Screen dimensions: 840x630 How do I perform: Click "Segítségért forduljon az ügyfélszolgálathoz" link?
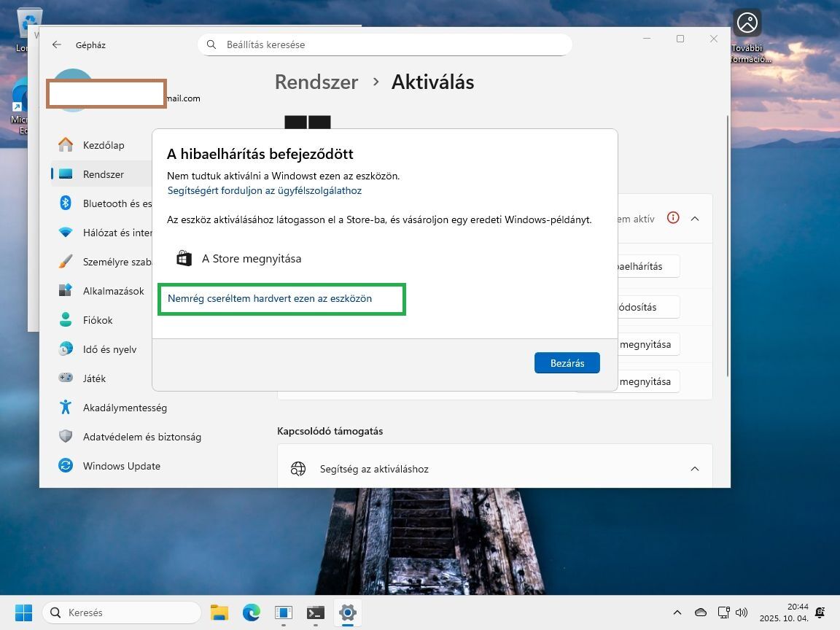pyautogui.click(x=265, y=191)
